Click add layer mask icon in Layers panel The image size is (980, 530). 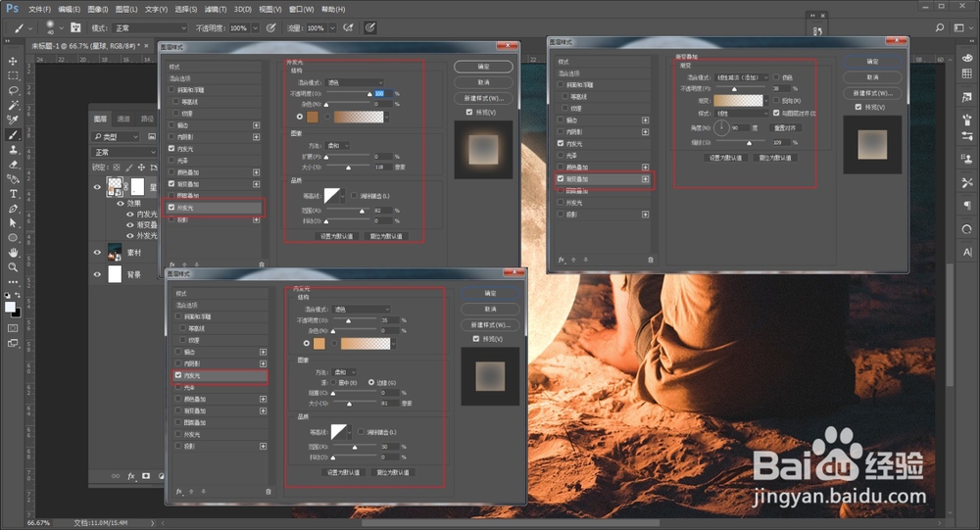tap(146, 476)
